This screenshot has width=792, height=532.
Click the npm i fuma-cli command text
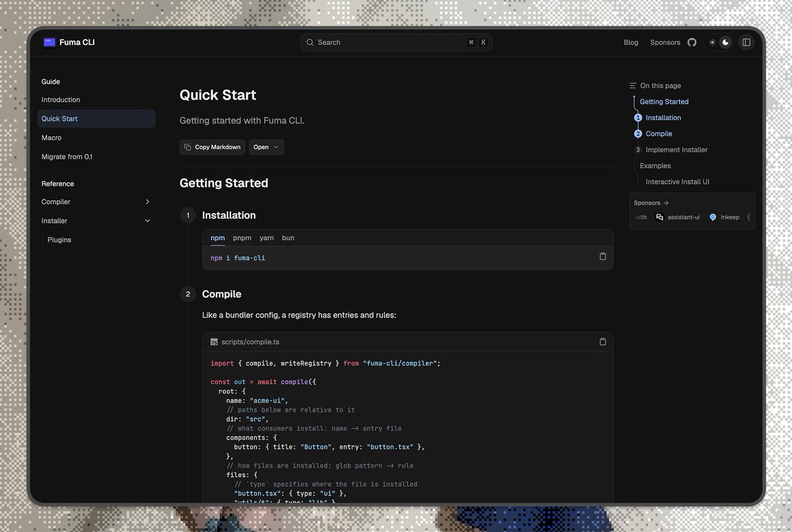pos(238,258)
